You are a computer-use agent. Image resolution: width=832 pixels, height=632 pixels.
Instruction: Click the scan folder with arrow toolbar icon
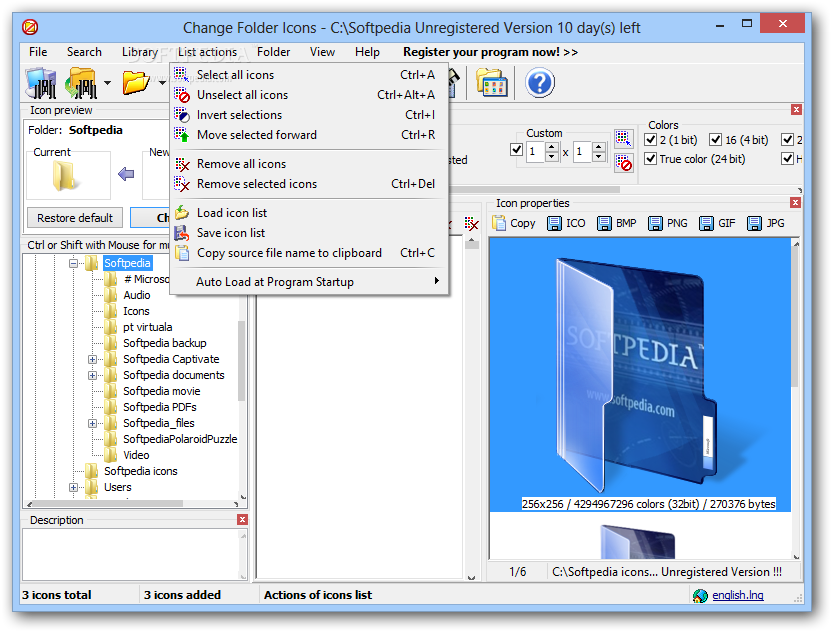(81, 83)
